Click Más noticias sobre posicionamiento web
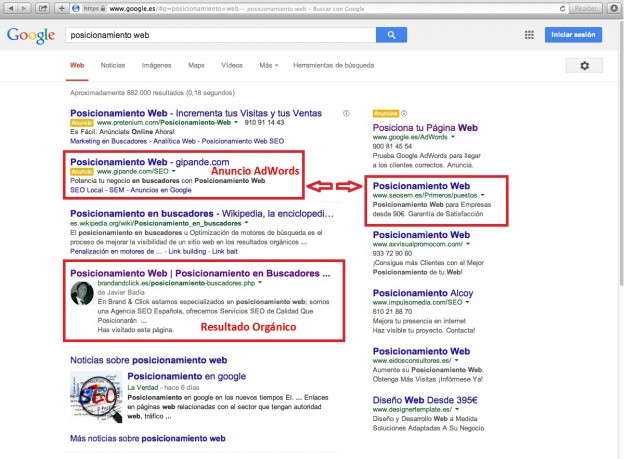The height and width of the screenshot is (459, 624). pyautogui.click(x=148, y=439)
